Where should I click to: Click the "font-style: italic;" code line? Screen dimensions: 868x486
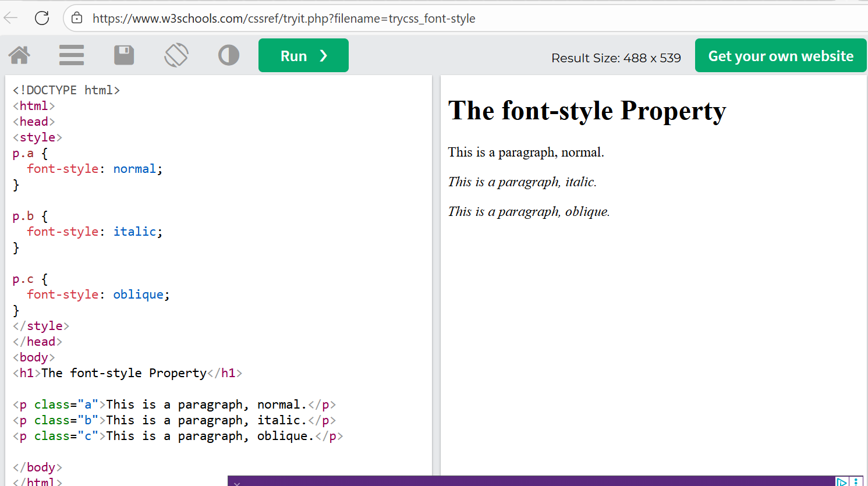coord(94,232)
